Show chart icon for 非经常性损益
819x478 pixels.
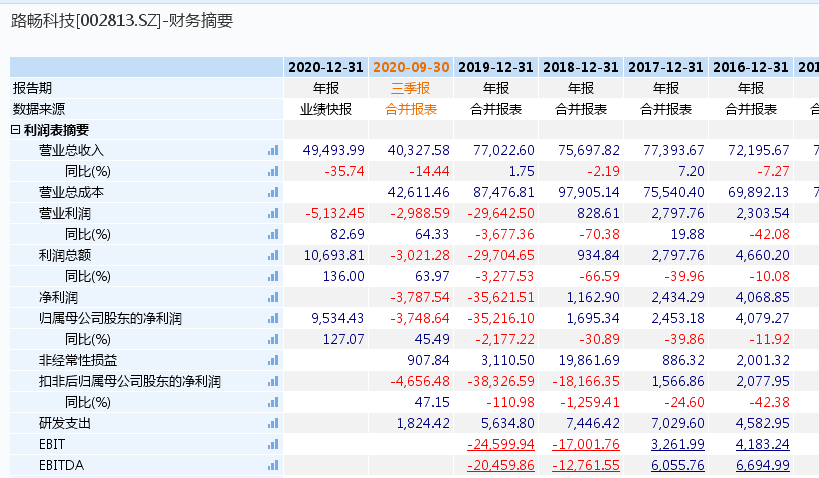pyautogui.click(x=273, y=360)
